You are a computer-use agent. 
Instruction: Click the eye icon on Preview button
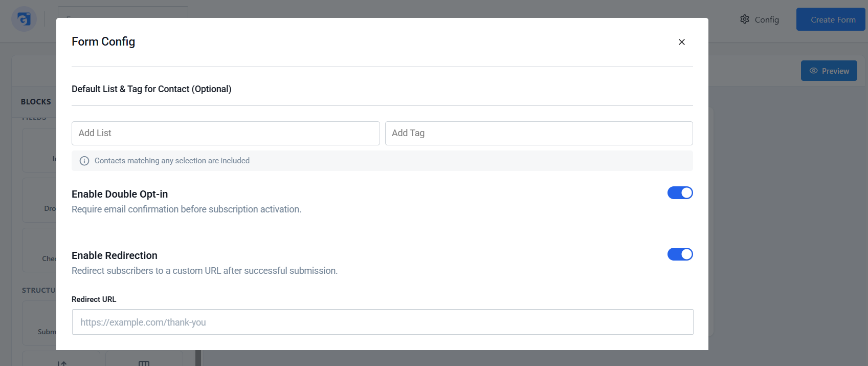click(x=813, y=71)
